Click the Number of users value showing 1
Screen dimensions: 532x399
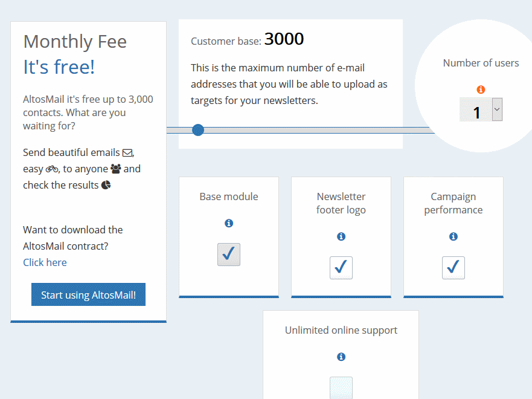point(476,109)
